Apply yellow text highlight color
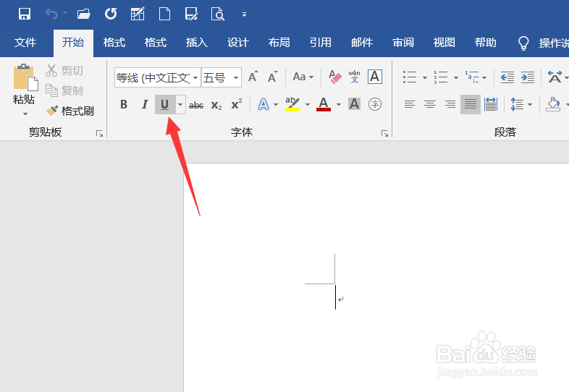Viewport: 569px width, 392px height. 292,104
